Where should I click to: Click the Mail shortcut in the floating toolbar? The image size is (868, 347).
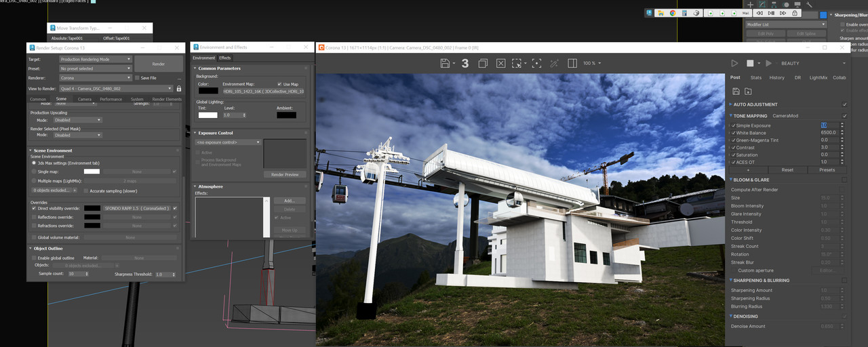click(x=745, y=13)
